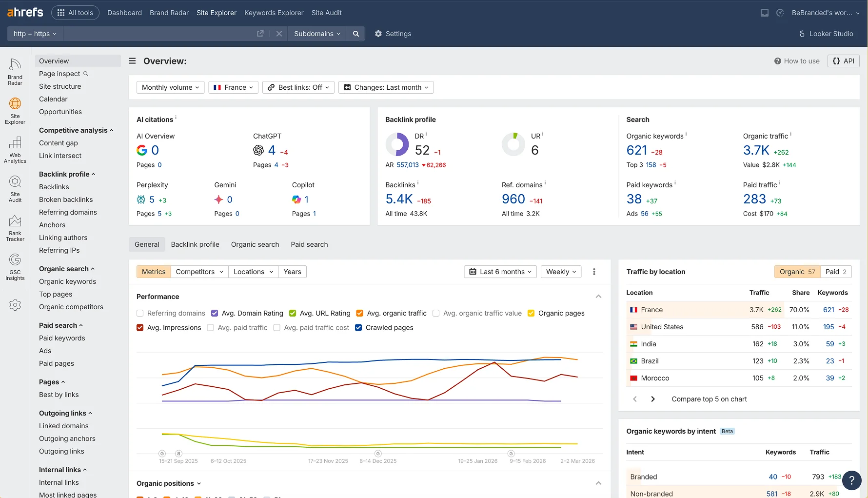Clear the URL input with X icon
868x498 pixels.
tap(279, 34)
